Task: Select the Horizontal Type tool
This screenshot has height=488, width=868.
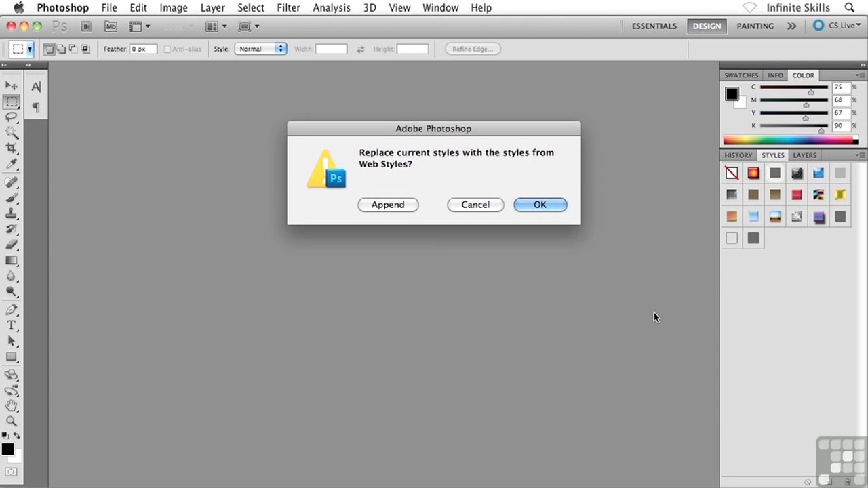Action: click(12, 325)
